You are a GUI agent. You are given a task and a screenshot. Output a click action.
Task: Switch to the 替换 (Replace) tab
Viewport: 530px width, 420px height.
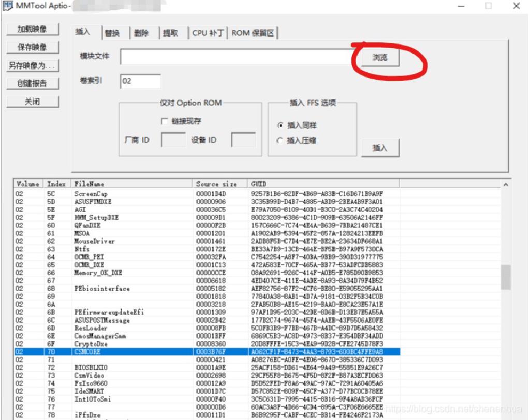[x=114, y=32]
